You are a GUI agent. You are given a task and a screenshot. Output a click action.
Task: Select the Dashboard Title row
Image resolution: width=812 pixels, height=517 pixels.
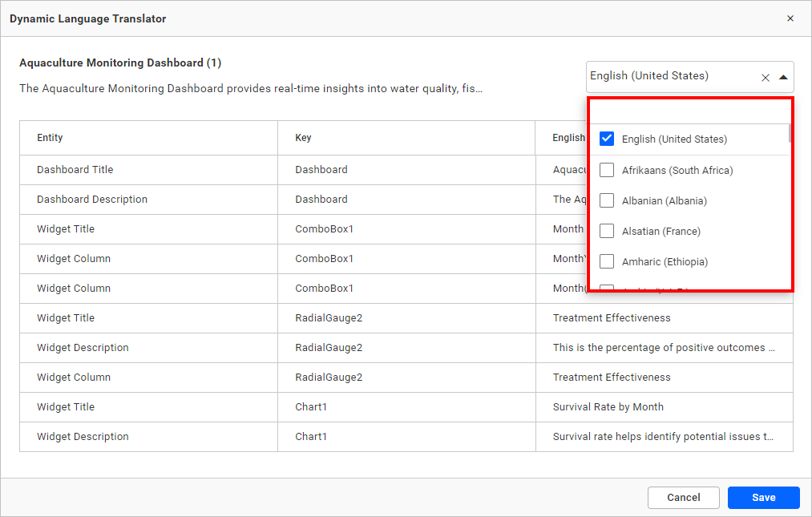coord(75,170)
